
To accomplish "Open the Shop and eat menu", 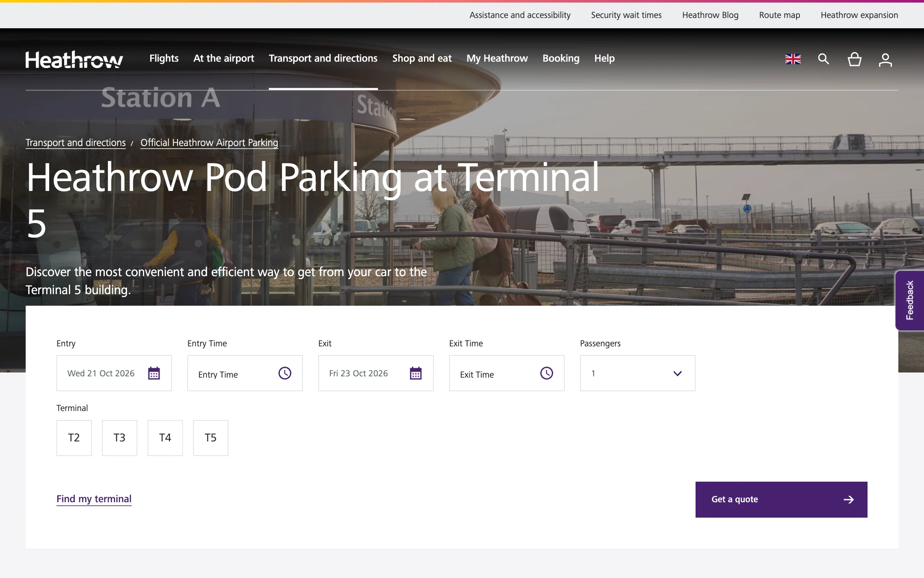I will pos(422,58).
